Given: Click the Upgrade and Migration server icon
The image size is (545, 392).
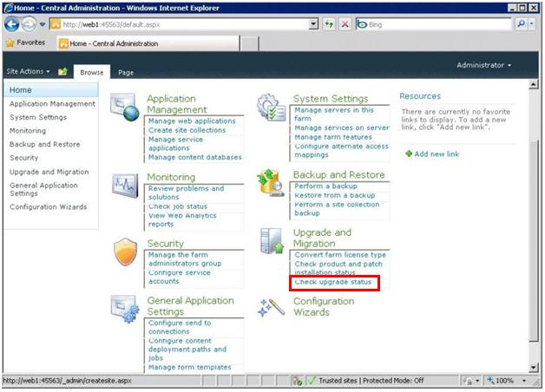Looking at the screenshot, I should coord(272,240).
